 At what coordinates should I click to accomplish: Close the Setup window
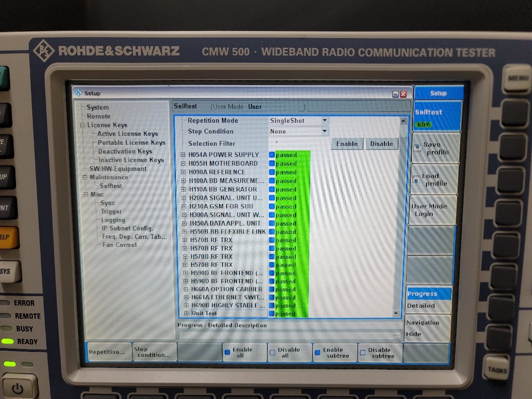(403, 94)
